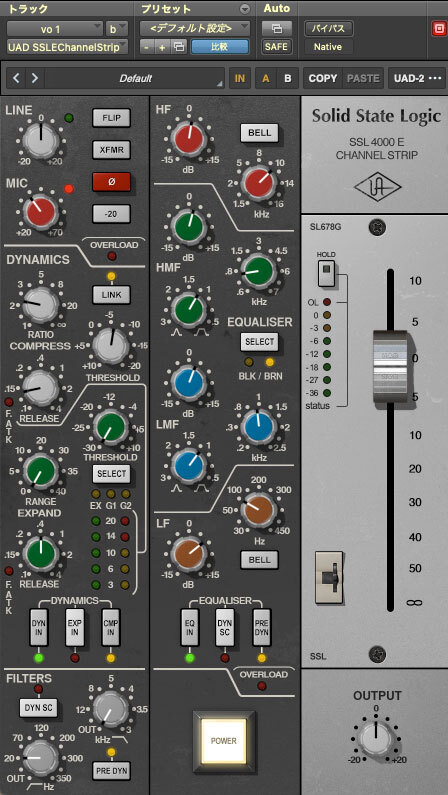The width and height of the screenshot is (448, 795).
Task: Click the blue LMF gain knob
Action: [188, 382]
